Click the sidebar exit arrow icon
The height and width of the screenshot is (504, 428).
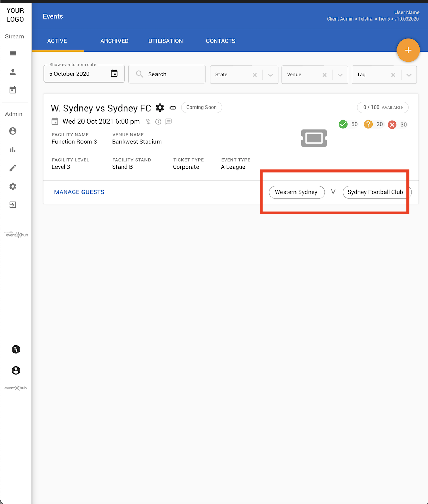click(13, 205)
